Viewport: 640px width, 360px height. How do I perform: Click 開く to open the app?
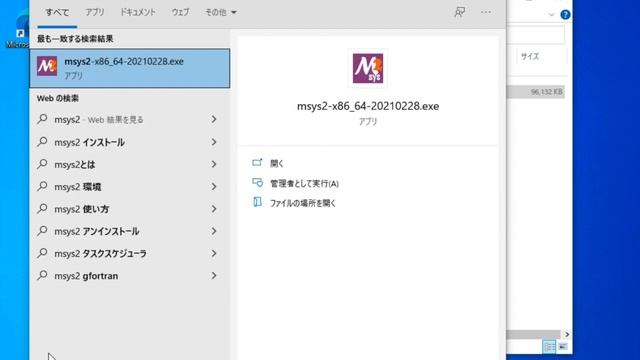point(277,164)
